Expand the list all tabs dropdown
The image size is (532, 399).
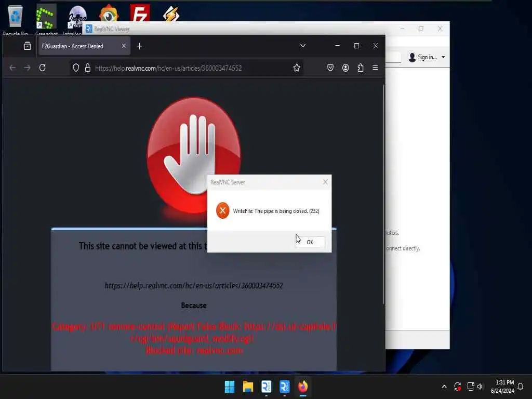tap(303, 46)
